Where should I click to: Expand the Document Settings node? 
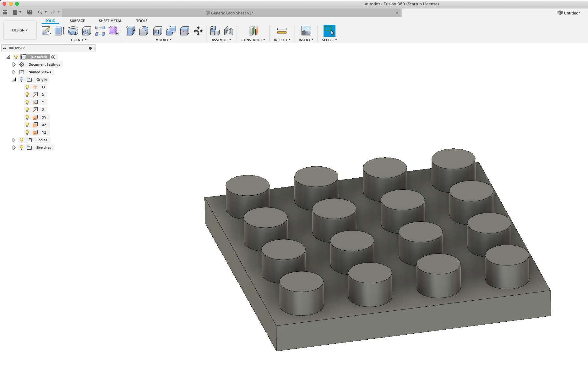(x=14, y=64)
